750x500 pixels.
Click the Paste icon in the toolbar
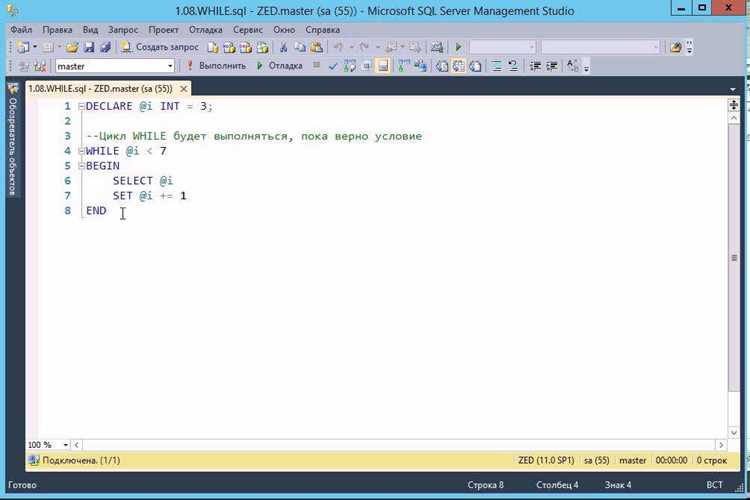pyautogui.click(x=316, y=47)
